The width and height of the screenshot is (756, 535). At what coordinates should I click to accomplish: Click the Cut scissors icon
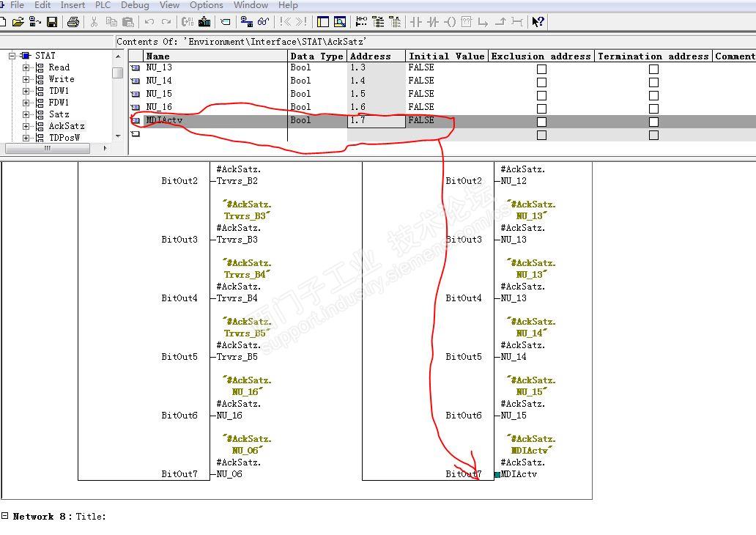(x=94, y=22)
